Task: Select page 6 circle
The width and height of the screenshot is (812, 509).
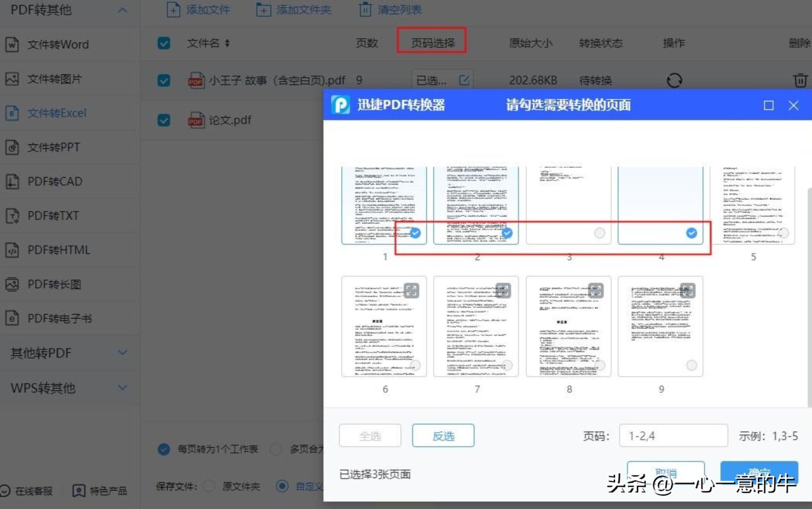Action: (x=415, y=365)
